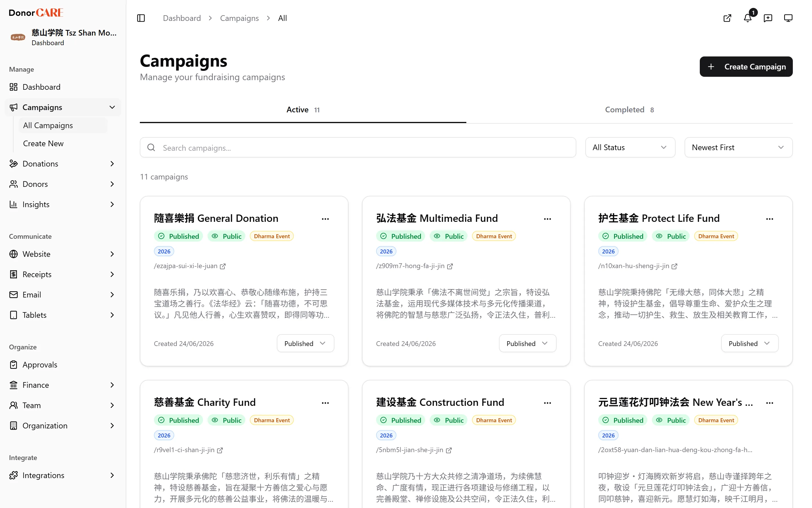812x508 pixels.
Task: Open the Newest First sort dropdown
Action: [x=738, y=148]
